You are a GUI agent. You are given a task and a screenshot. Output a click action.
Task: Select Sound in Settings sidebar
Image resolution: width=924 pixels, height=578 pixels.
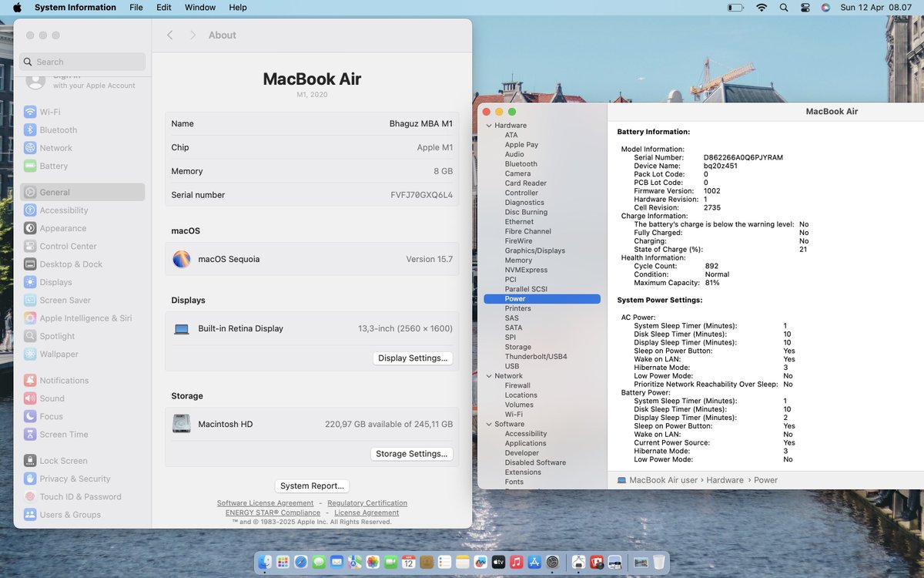(x=82, y=398)
